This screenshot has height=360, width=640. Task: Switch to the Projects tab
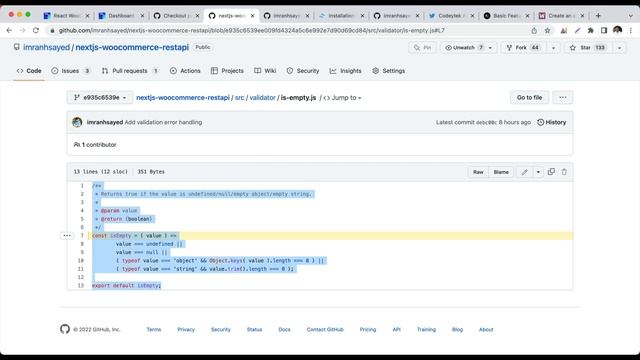227,71
